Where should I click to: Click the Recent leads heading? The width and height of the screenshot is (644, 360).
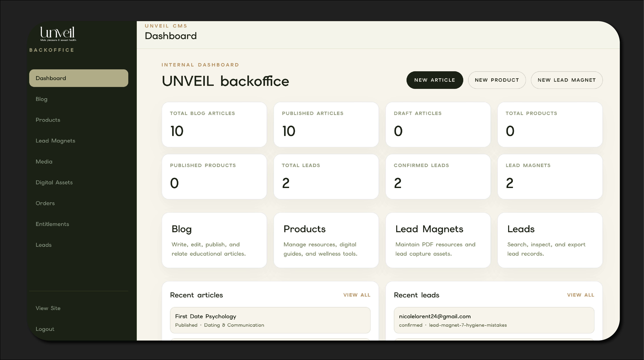click(416, 295)
